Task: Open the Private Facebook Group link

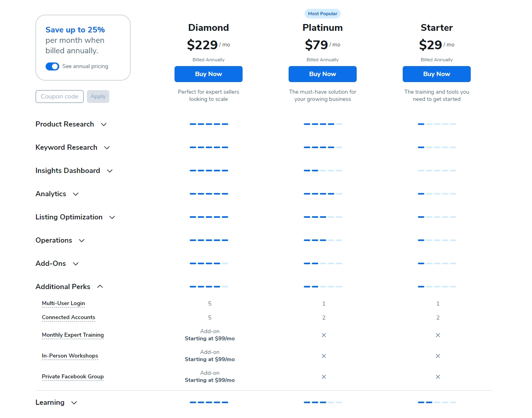Action: click(x=73, y=377)
